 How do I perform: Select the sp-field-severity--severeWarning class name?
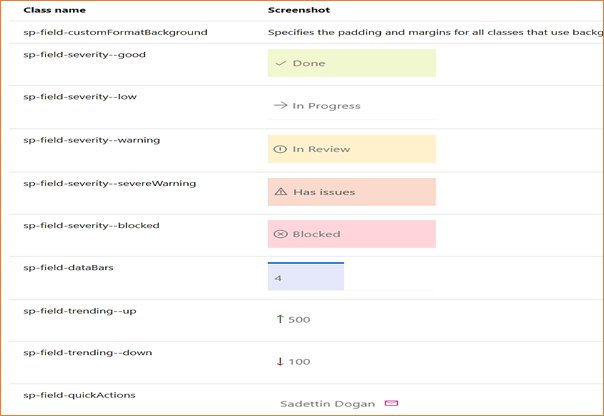coord(109,183)
